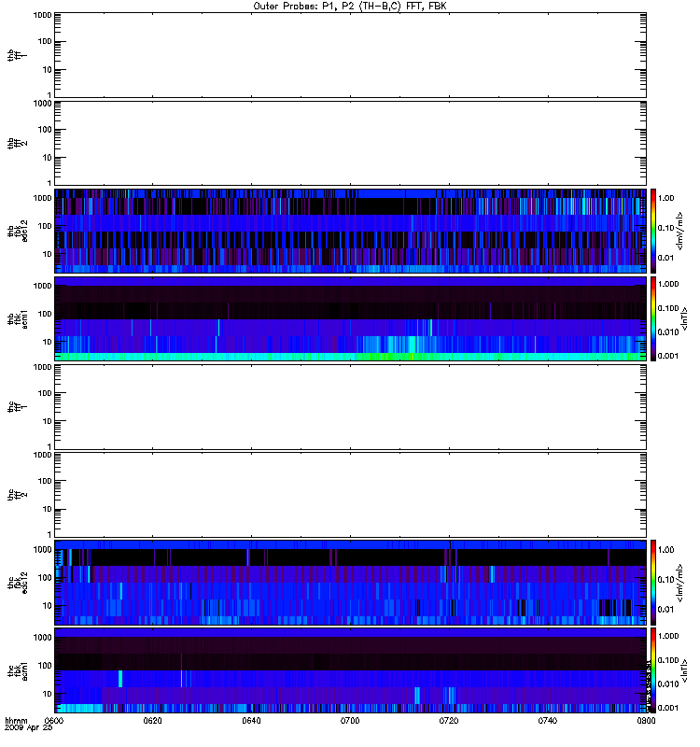Click the 100 y-axis tick of thc fff 2
Screen dimensions: 700x747
coord(45,481)
